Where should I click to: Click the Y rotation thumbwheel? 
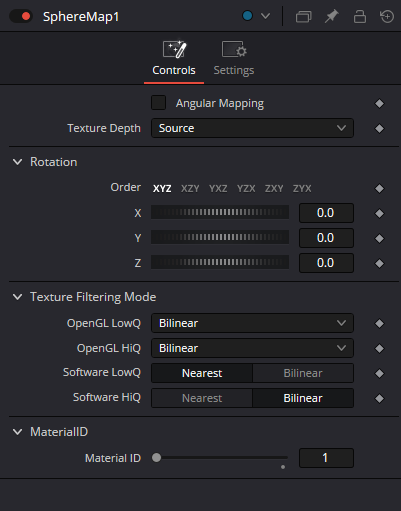coord(220,237)
